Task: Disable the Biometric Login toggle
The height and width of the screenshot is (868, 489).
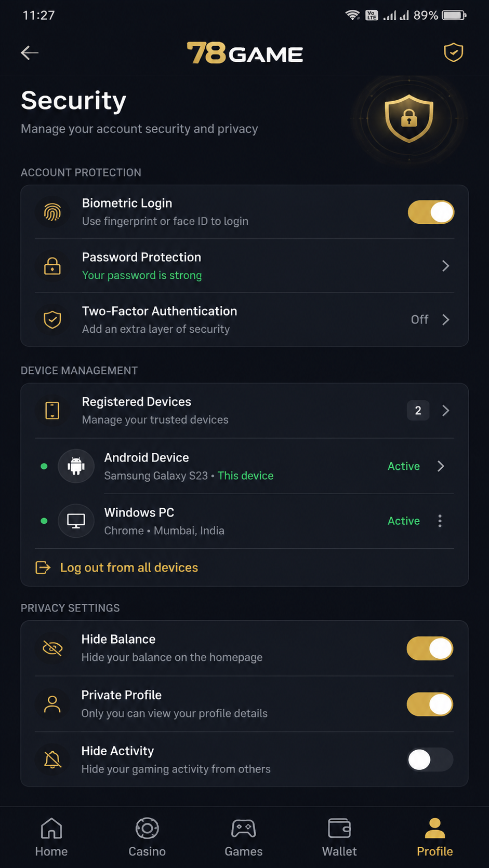Action: point(431,212)
